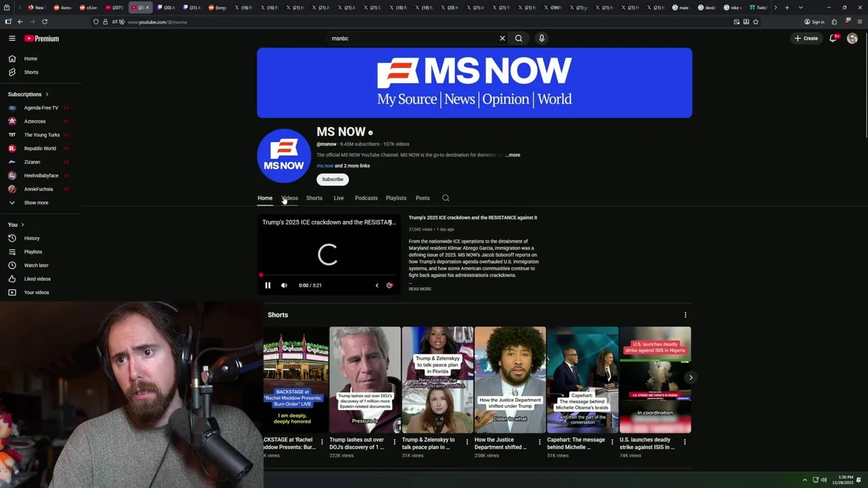Subscribe to the MS NOW channel

[x=332, y=180]
